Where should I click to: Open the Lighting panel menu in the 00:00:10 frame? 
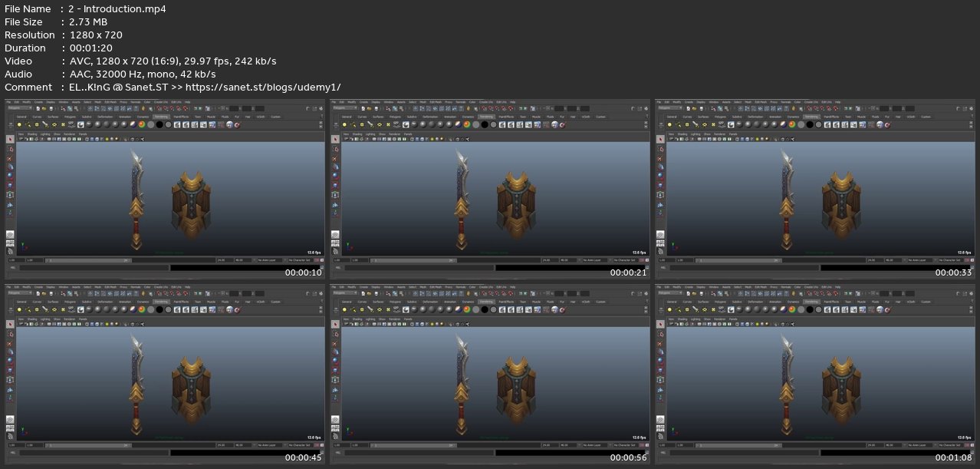click(45, 134)
